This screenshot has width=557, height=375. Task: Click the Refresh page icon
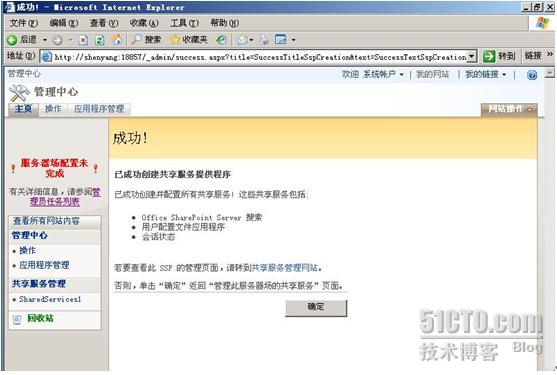[100, 40]
